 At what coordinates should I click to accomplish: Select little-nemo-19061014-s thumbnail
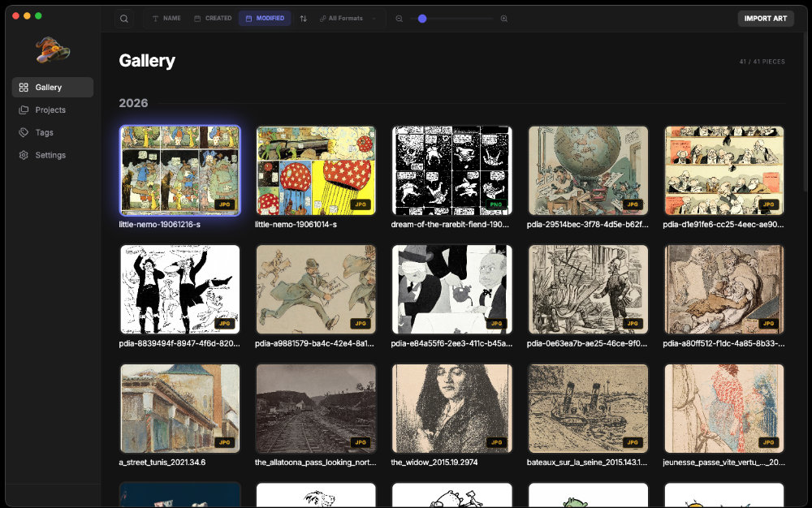pos(316,170)
